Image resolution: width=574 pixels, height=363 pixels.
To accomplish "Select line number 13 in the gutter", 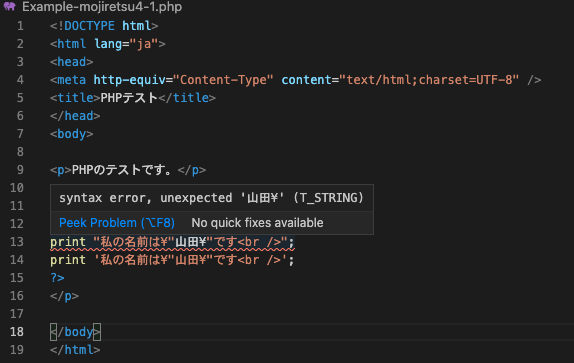I will click(x=17, y=242).
